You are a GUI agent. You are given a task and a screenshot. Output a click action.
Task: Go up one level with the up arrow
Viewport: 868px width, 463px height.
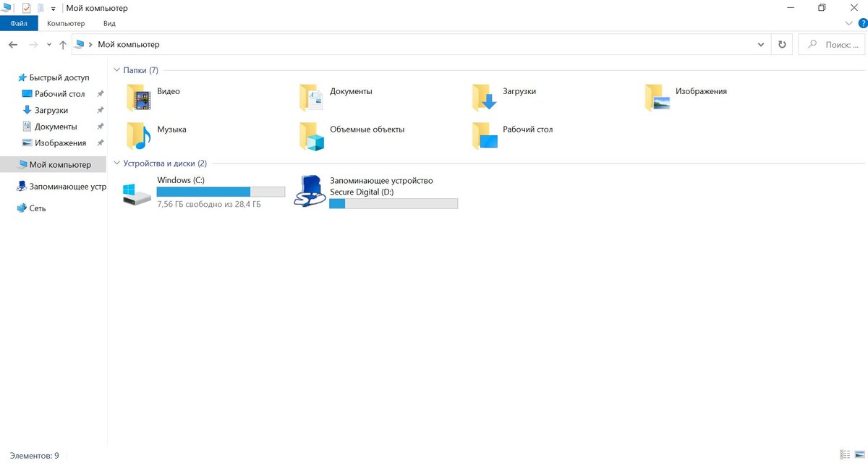pyautogui.click(x=63, y=45)
